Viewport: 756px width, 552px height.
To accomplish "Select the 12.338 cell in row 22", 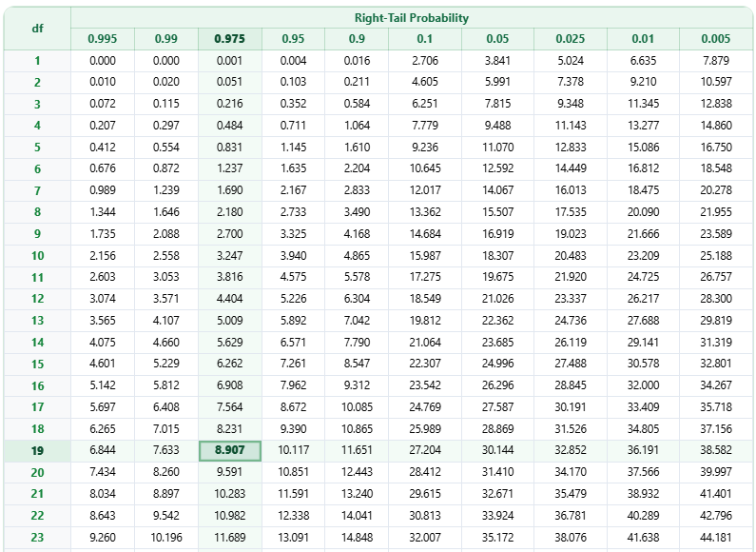I will 293,516.
